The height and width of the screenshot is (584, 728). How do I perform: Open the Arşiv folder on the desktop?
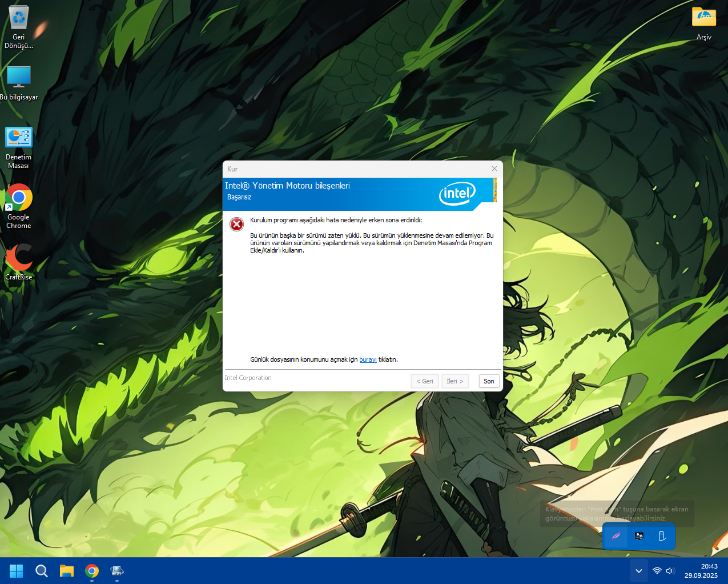click(704, 23)
